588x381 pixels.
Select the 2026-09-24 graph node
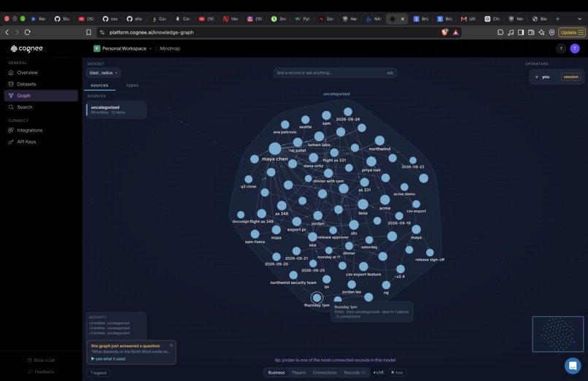point(348,112)
